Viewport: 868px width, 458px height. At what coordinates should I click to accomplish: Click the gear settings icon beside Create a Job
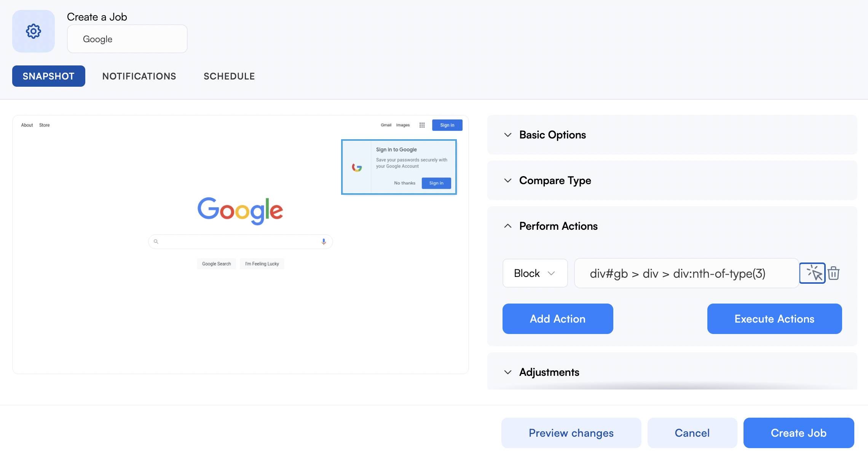(34, 31)
